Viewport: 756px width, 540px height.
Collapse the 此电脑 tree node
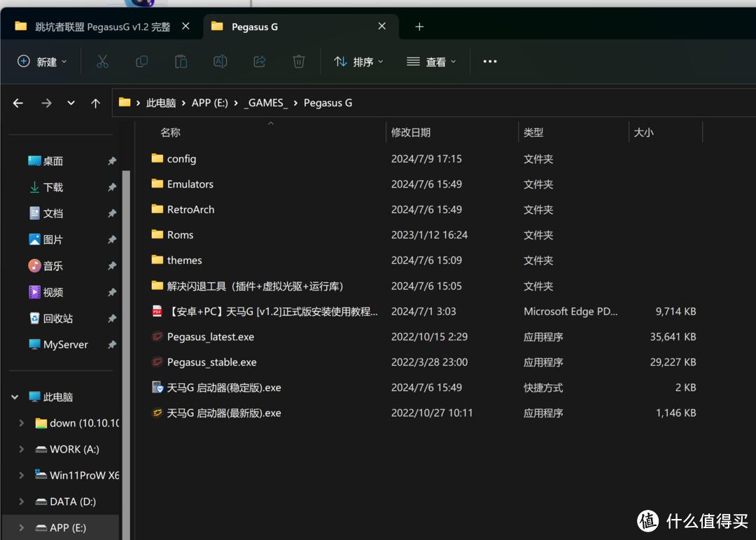click(15, 397)
